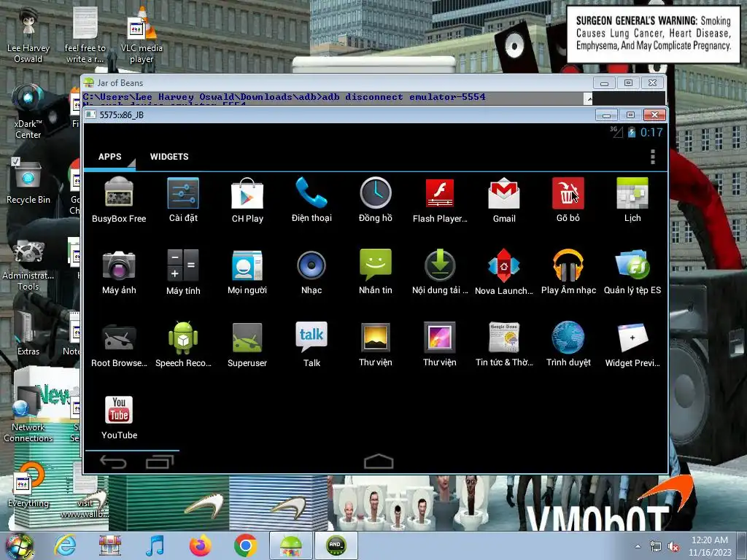Image resolution: width=747 pixels, height=560 pixels.
Task: Launch Nova Launcher app
Action: click(x=504, y=273)
